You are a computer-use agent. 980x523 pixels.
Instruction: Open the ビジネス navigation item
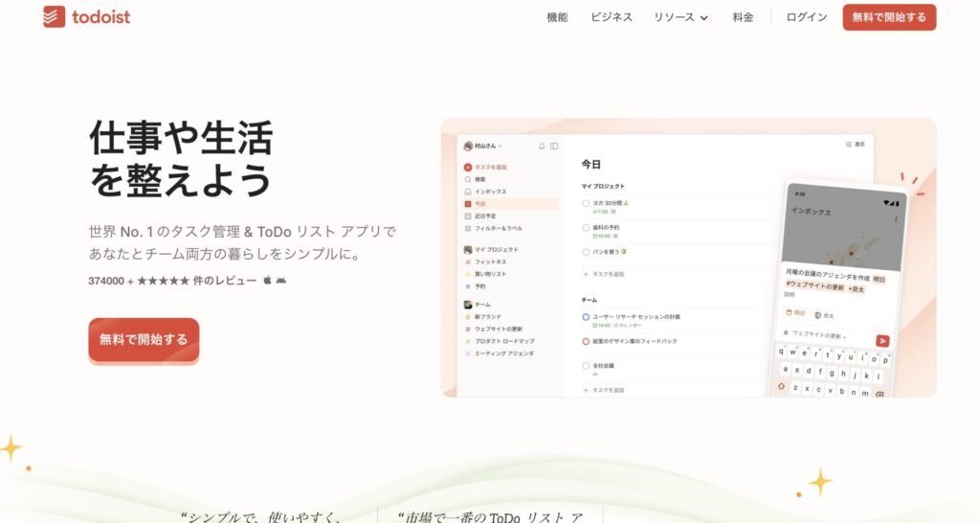pyautogui.click(x=612, y=17)
